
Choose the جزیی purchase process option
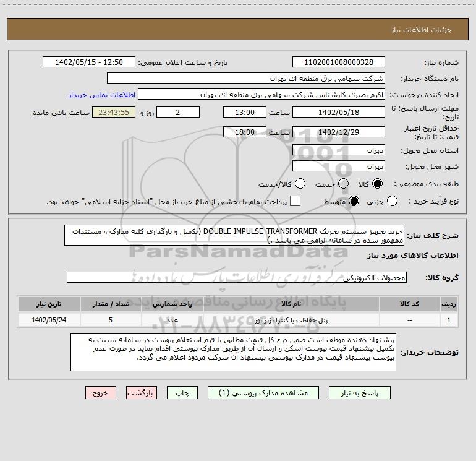point(392,201)
